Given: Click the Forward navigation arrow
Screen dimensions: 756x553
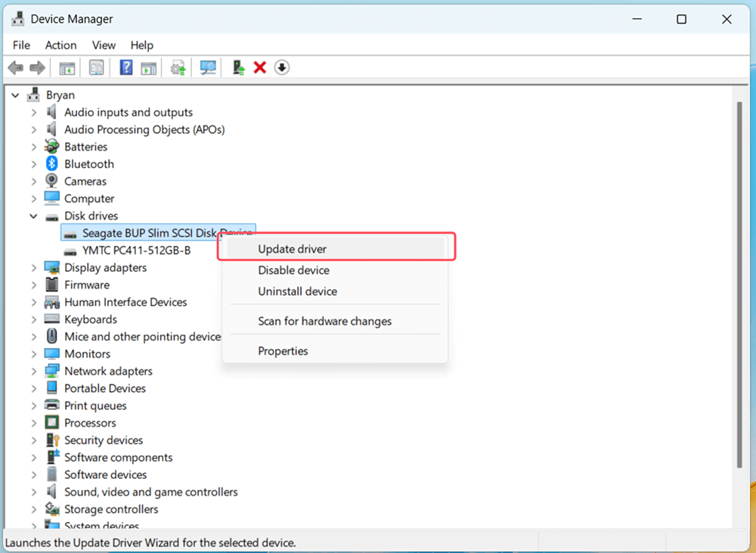Looking at the screenshot, I should coord(37,67).
